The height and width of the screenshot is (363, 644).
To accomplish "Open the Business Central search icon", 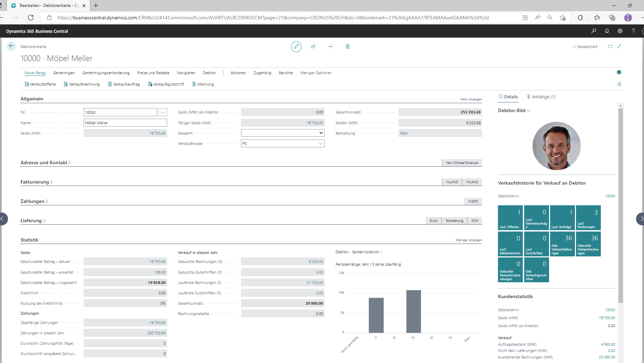I will tap(594, 31).
